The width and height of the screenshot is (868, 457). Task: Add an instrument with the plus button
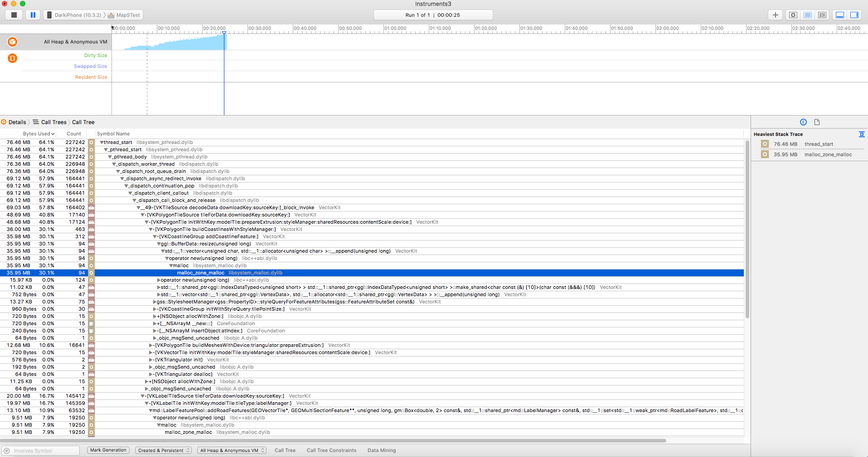pyautogui.click(x=776, y=15)
